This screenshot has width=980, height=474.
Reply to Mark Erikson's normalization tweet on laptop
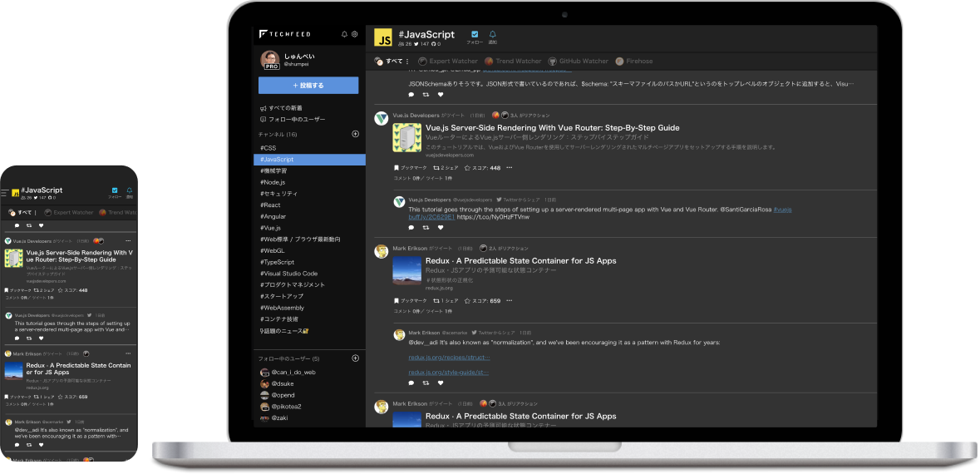[411, 383]
